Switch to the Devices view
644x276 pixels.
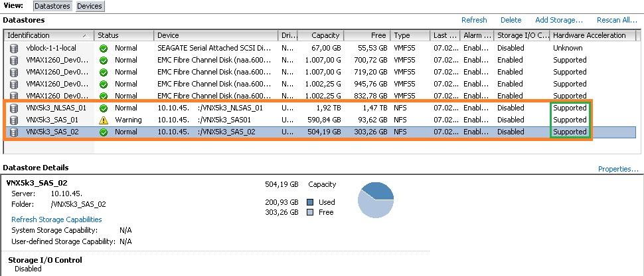tap(90, 6)
